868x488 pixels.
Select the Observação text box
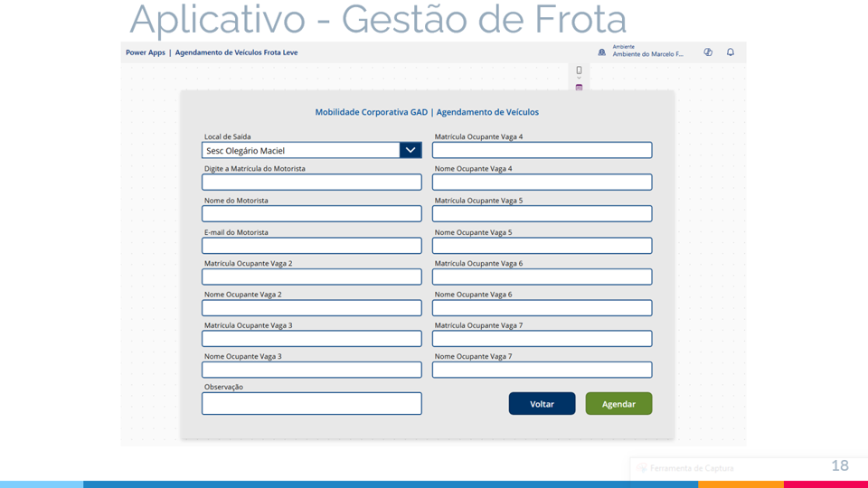(311, 403)
